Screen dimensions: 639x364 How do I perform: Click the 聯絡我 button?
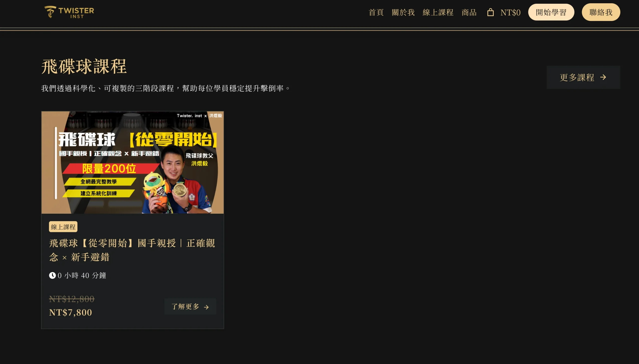pyautogui.click(x=601, y=12)
